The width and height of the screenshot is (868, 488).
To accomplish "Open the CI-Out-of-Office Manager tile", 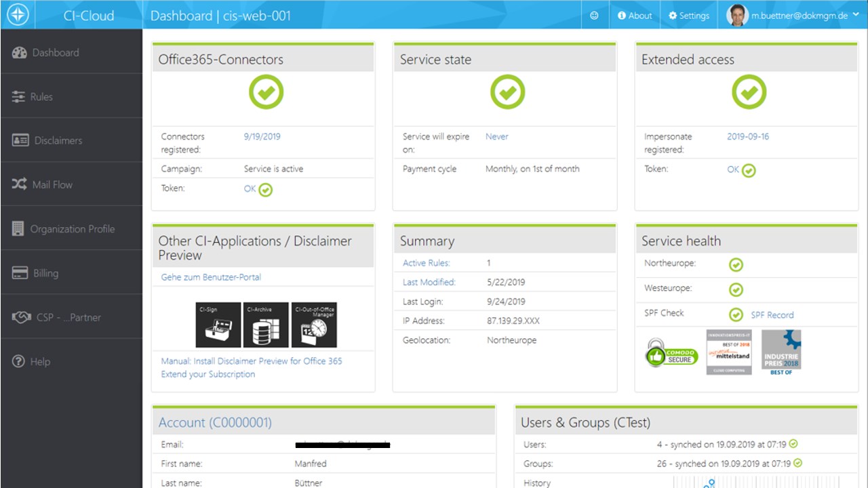I will point(315,325).
